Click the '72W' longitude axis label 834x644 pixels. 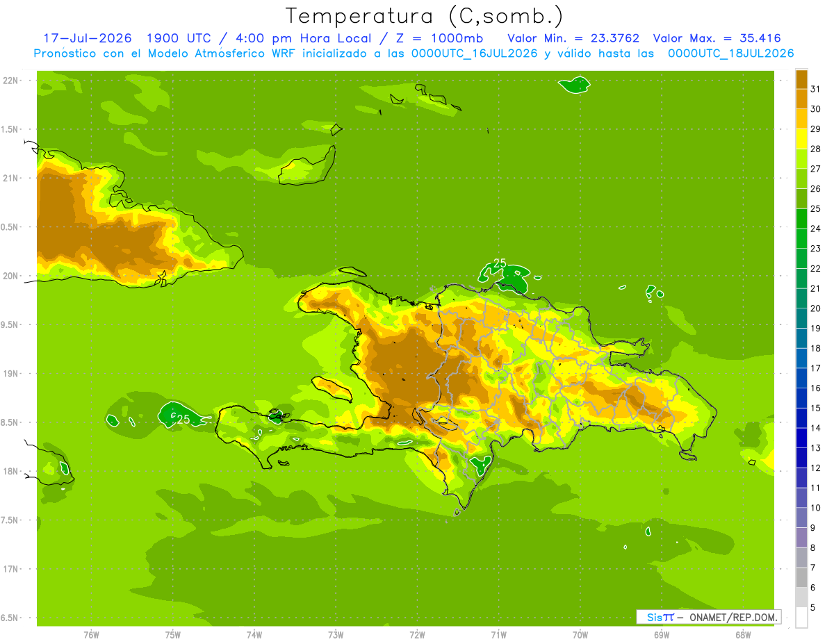coord(417,635)
